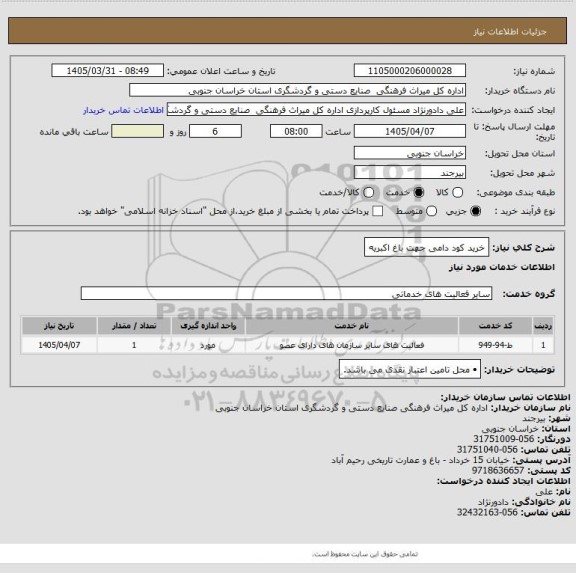This screenshot has height=573, width=576.
Task: Click the شماره نیاز number field
Action: point(410,71)
